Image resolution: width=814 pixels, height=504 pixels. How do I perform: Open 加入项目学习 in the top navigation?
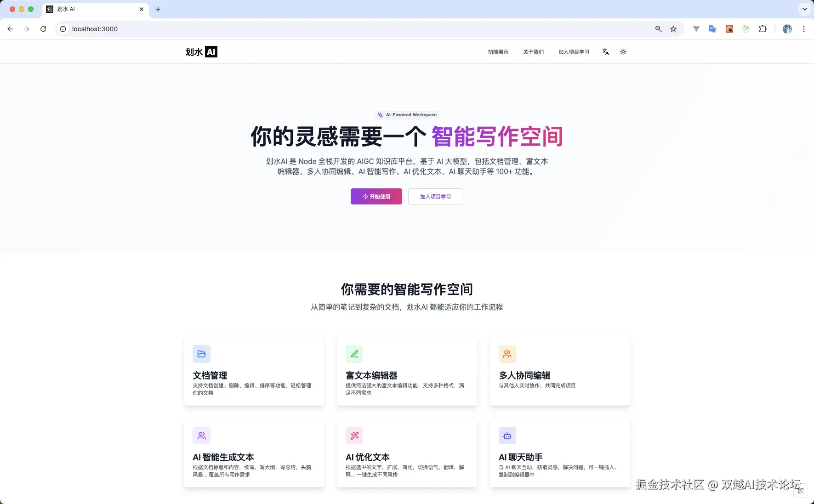click(574, 52)
